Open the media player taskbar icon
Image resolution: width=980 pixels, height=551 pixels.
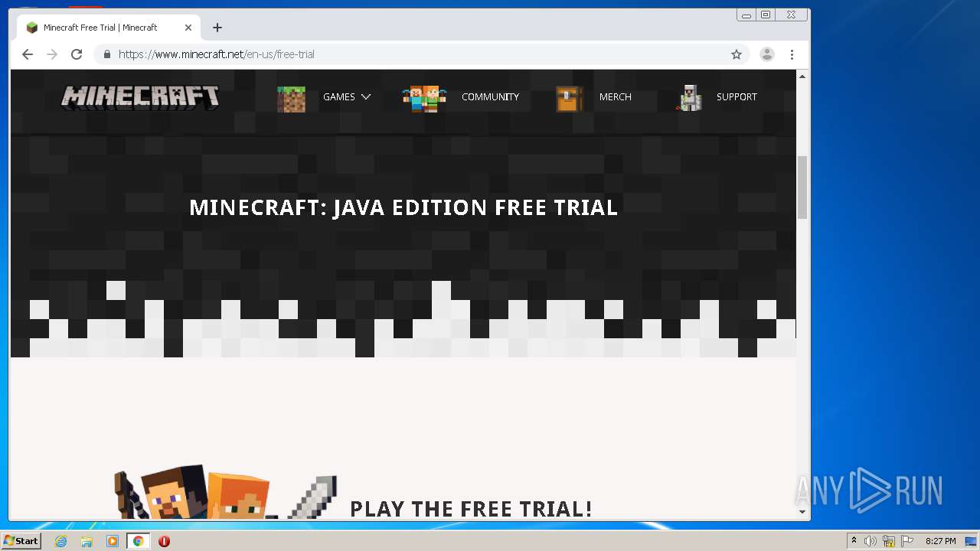pyautogui.click(x=113, y=541)
